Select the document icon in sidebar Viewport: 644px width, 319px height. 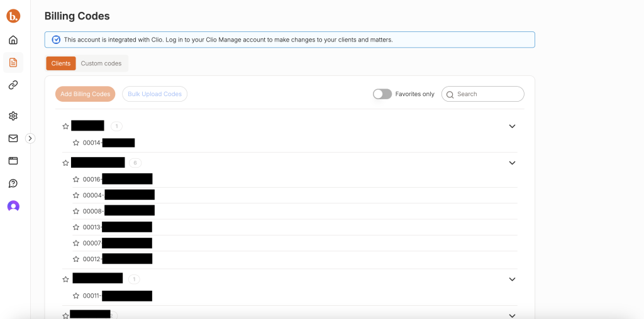click(x=13, y=62)
